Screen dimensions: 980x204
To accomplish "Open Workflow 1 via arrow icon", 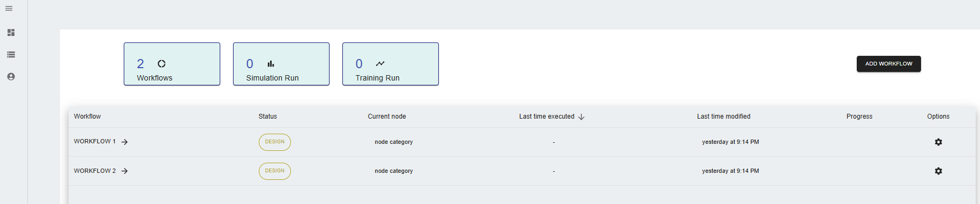I will pyautogui.click(x=124, y=142).
